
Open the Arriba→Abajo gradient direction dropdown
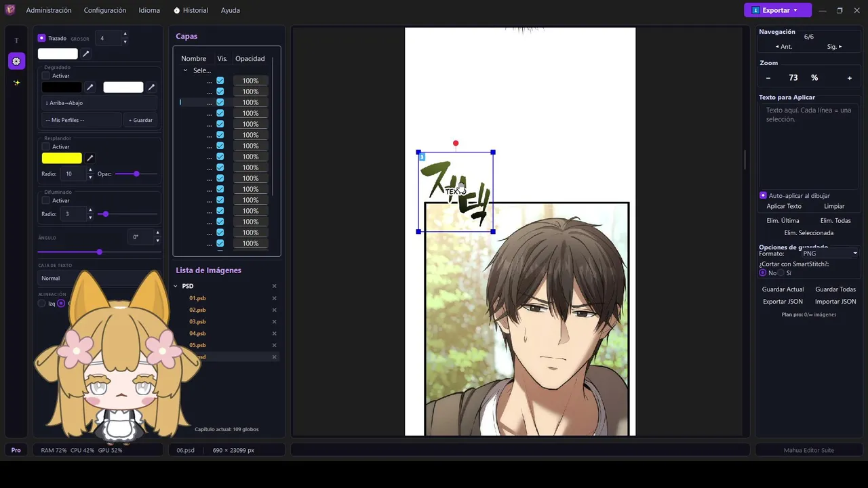coord(99,103)
